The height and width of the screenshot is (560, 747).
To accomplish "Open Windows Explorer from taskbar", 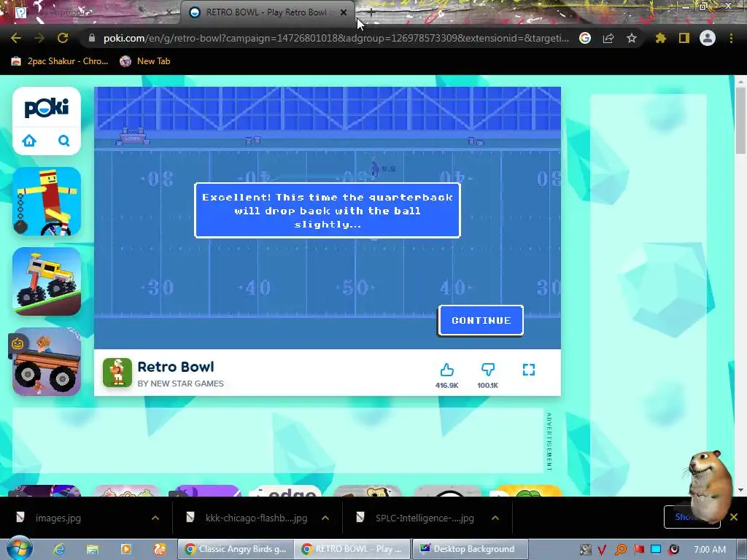I will point(93,549).
